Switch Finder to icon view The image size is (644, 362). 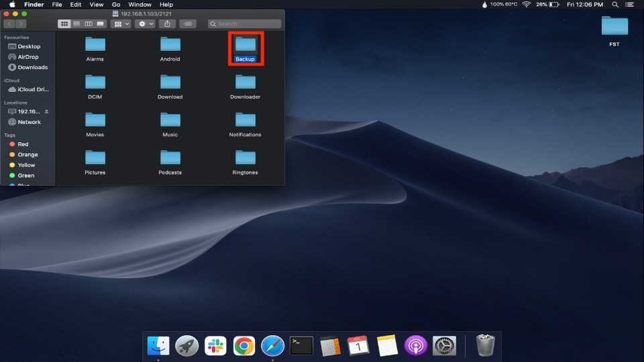[x=64, y=24]
